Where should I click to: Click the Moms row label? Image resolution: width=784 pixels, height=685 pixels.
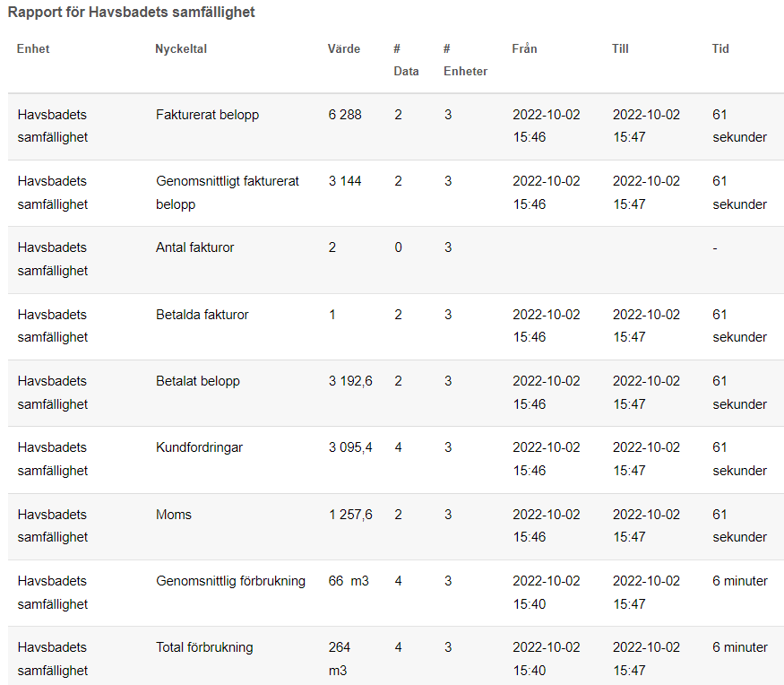pyautogui.click(x=174, y=515)
